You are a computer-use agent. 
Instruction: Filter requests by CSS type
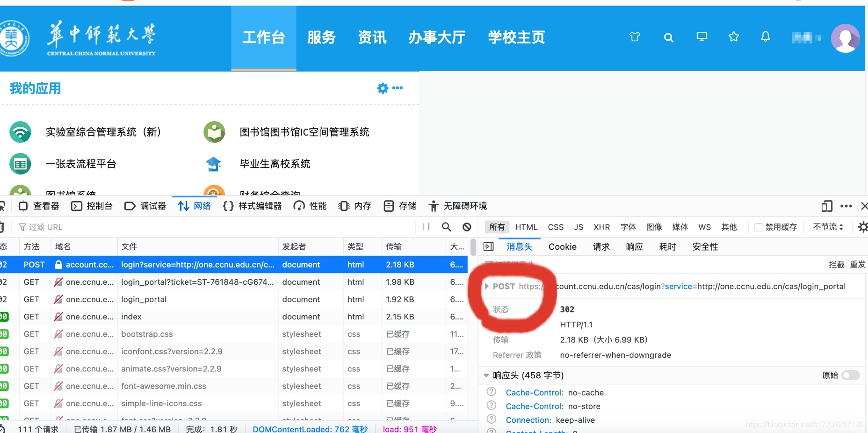(556, 227)
